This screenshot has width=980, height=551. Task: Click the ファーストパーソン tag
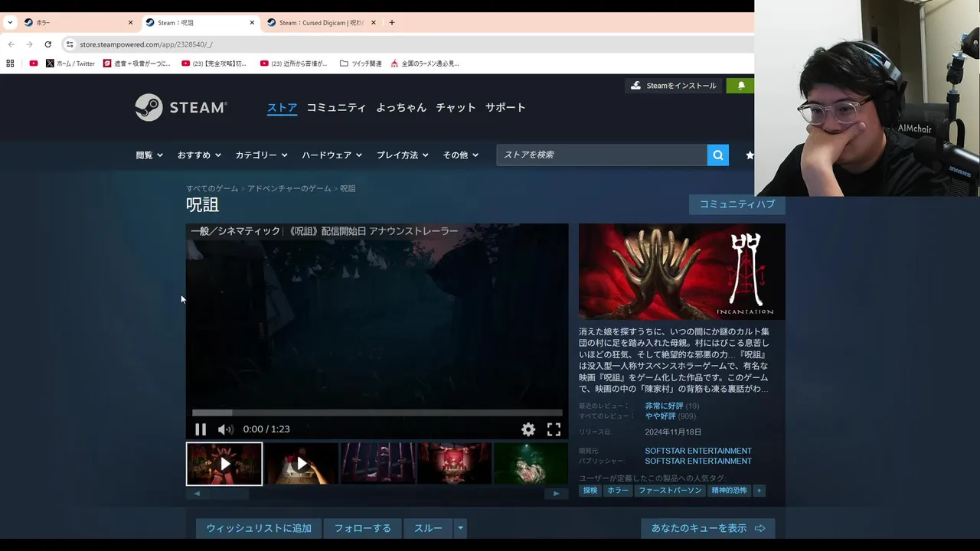(670, 491)
